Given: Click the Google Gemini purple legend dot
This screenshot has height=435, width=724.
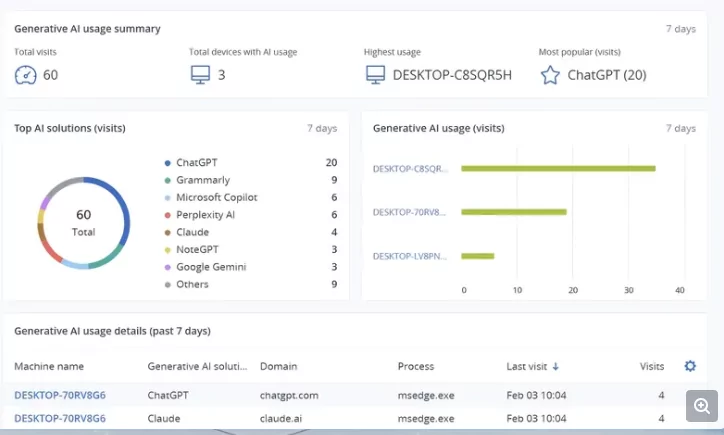Looking at the screenshot, I should click(168, 267).
